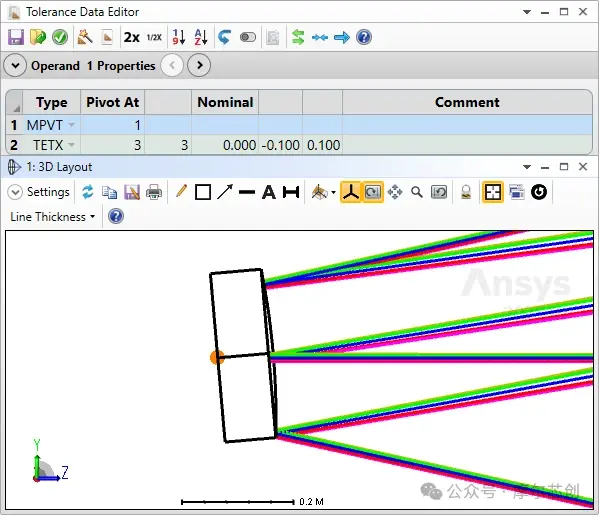Select the TETX nominal value cell
599x515 pixels.
pos(225,145)
